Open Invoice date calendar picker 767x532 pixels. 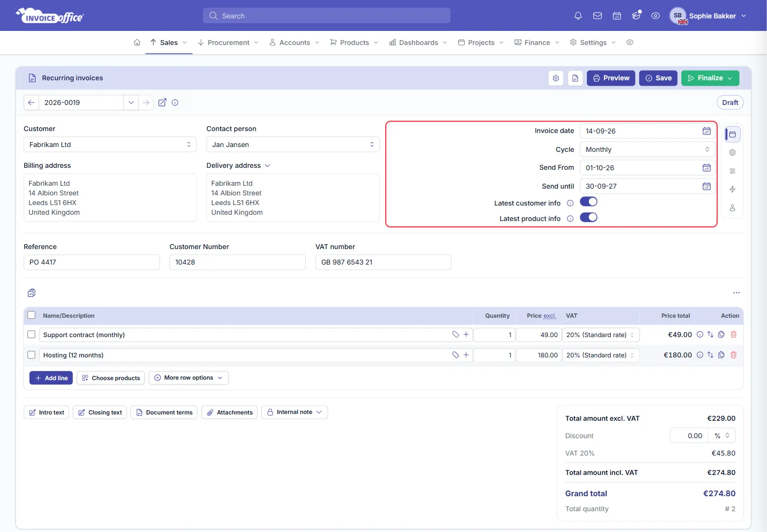(x=707, y=131)
